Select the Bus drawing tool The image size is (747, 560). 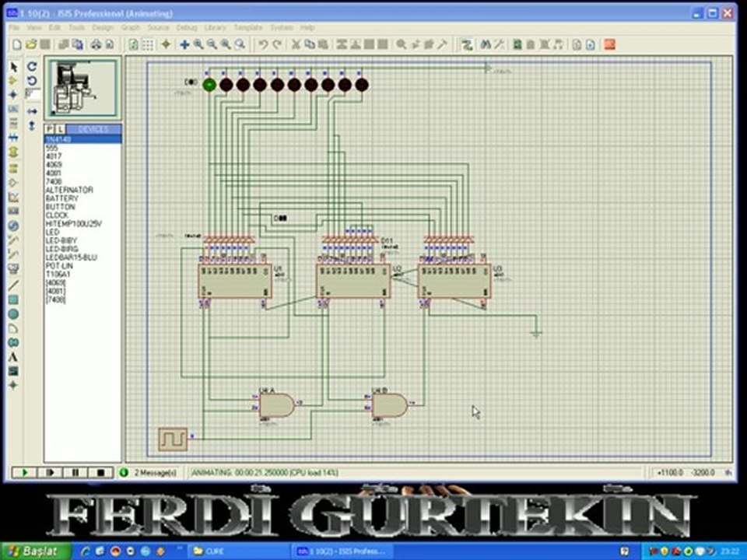point(13,138)
